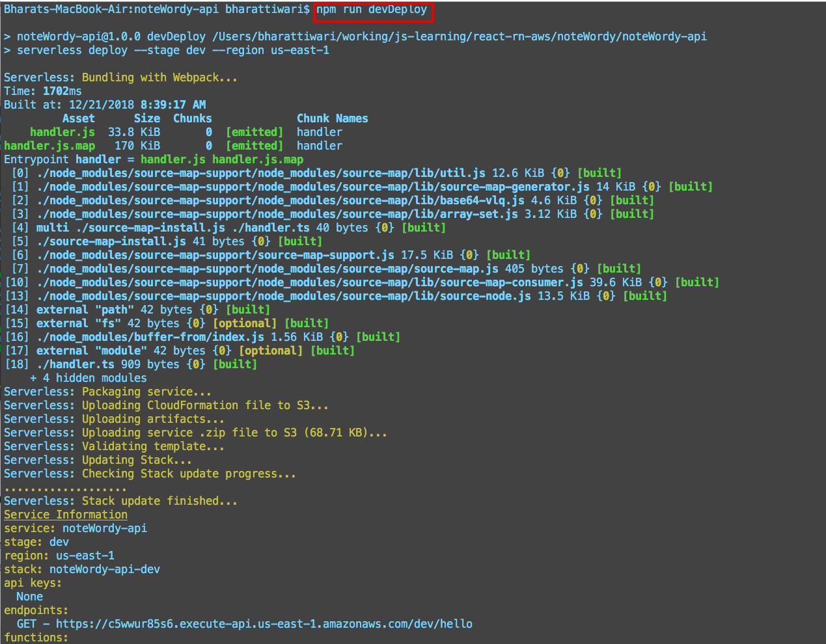Image resolution: width=826 pixels, height=644 pixels.
Task: Click the Built at timestamp line
Action: point(104,104)
